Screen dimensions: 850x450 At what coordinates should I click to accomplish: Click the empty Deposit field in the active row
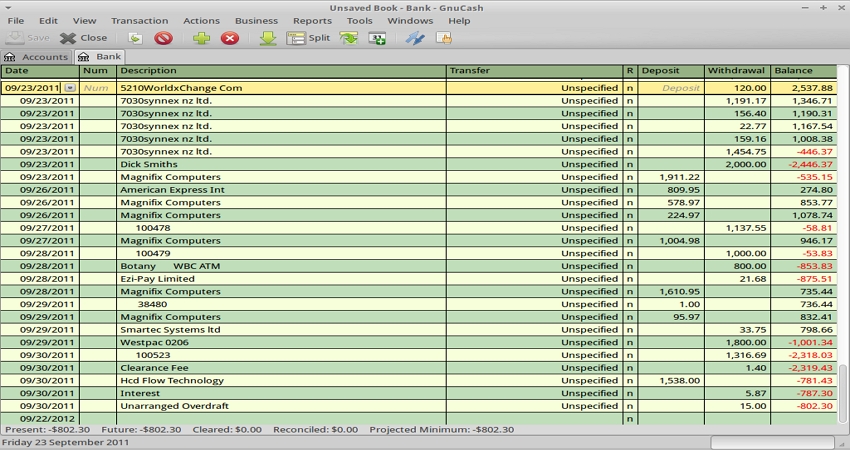(671, 88)
